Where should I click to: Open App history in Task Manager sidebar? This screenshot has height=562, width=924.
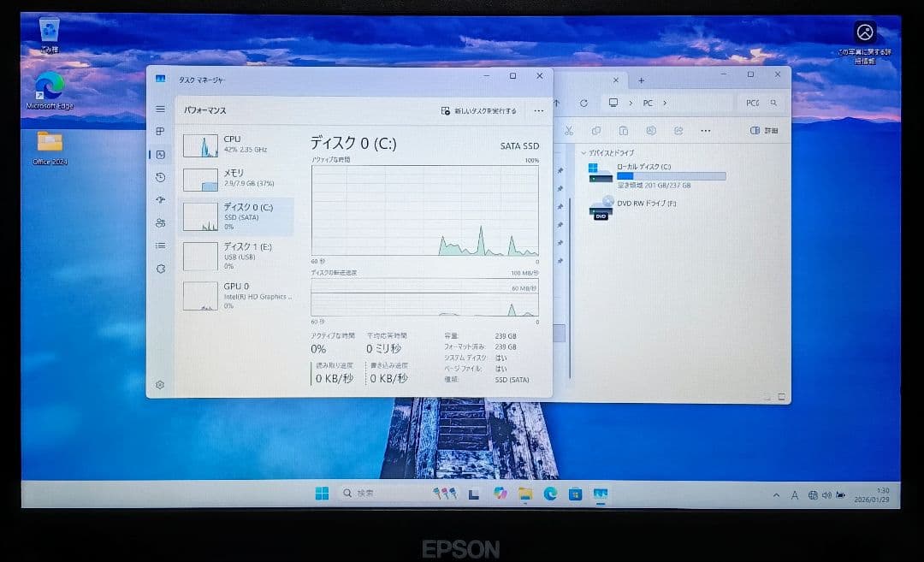[159, 178]
